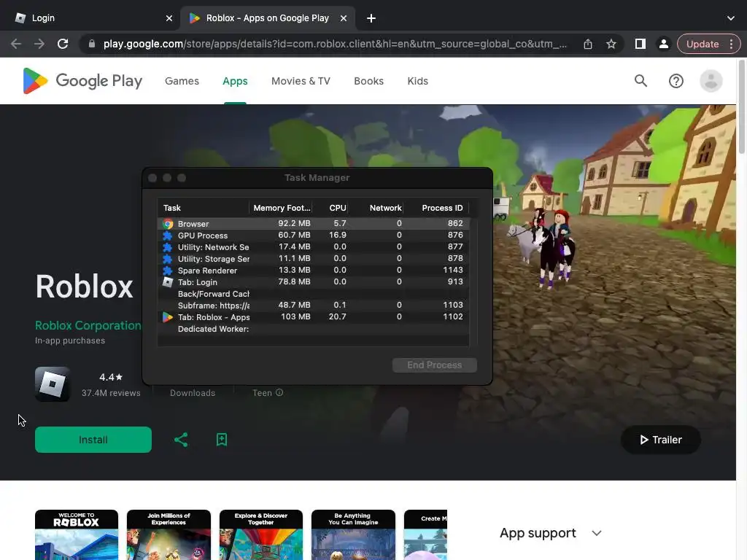Search Google Play with magnifier icon
The height and width of the screenshot is (560, 747).
point(640,81)
